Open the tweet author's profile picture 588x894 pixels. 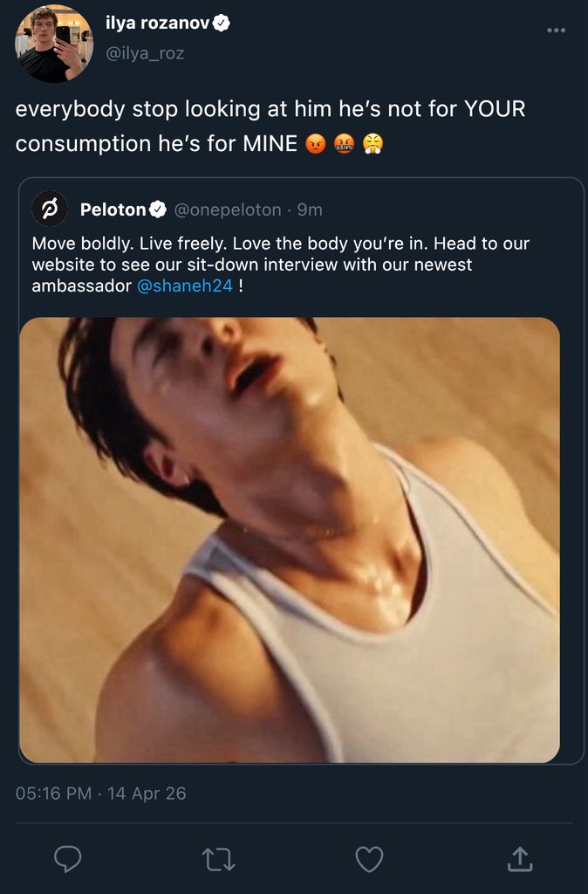click(x=54, y=44)
